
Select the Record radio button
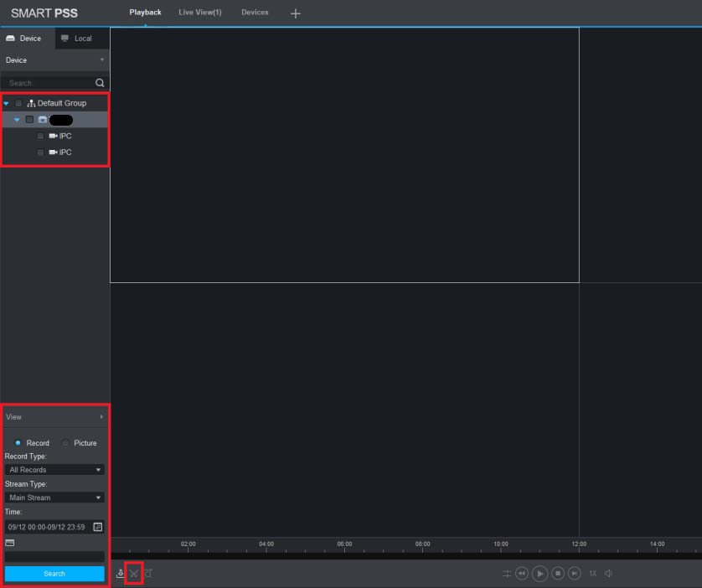(18, 443)
